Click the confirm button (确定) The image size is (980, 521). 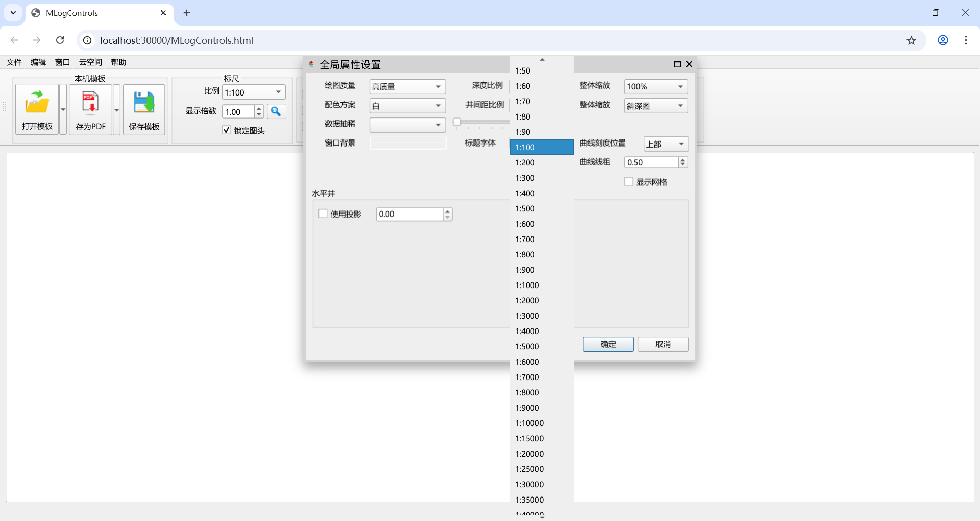click(x=608, y=344)
